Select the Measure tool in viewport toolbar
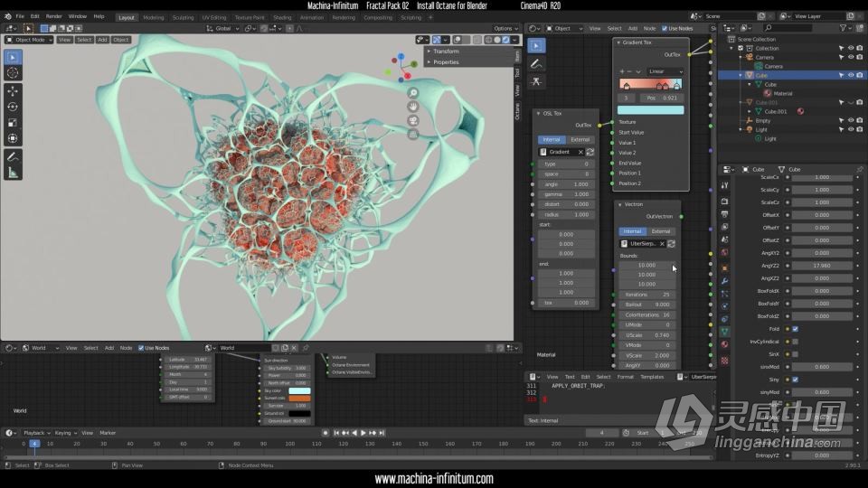 point(13,174)
